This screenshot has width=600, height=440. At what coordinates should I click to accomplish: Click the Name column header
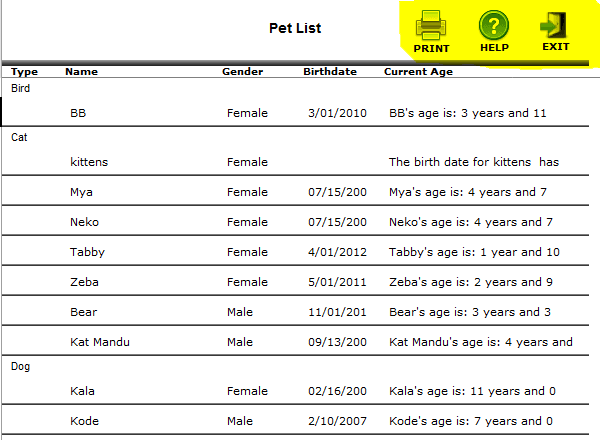click(x=81, y=72)
